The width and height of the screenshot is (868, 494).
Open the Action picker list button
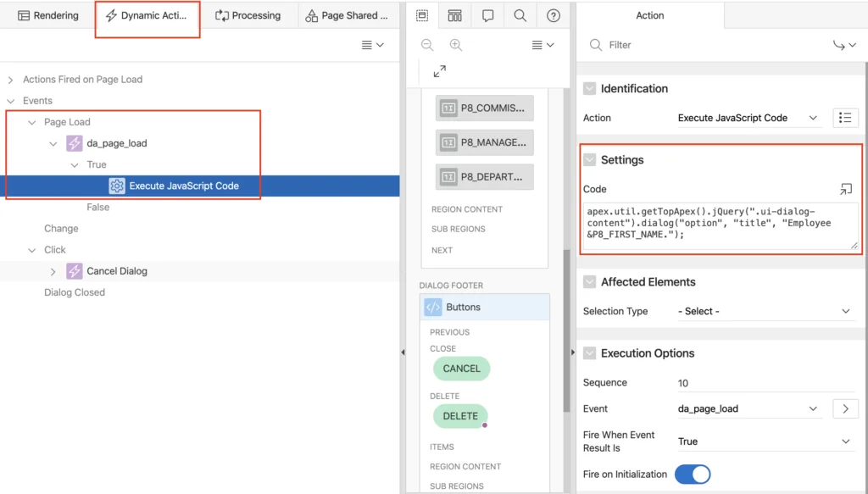[x=845, y=118]
